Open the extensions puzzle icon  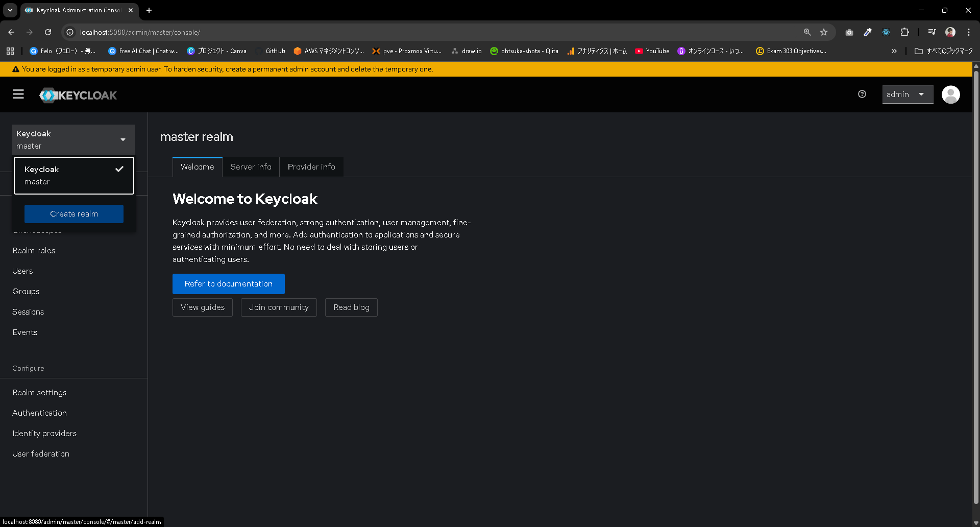point(904,32)
